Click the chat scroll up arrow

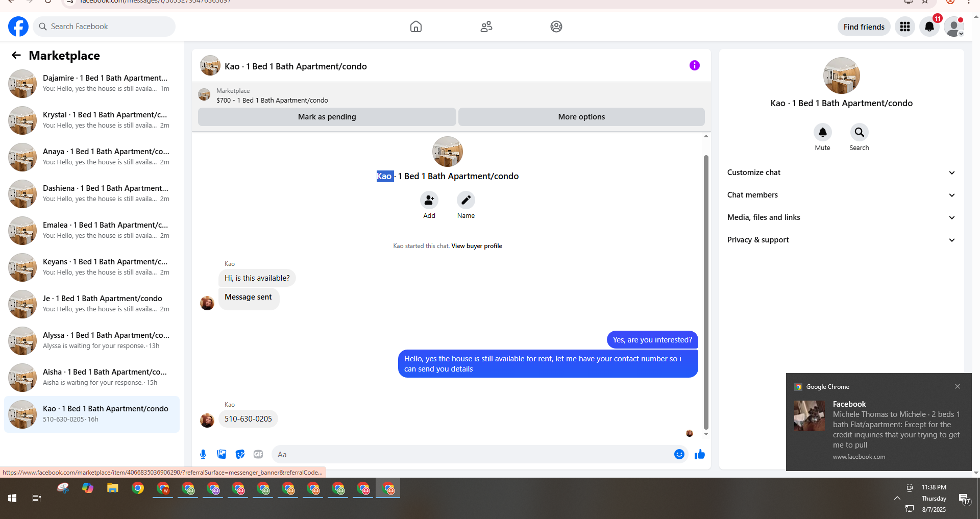[706, 136]
